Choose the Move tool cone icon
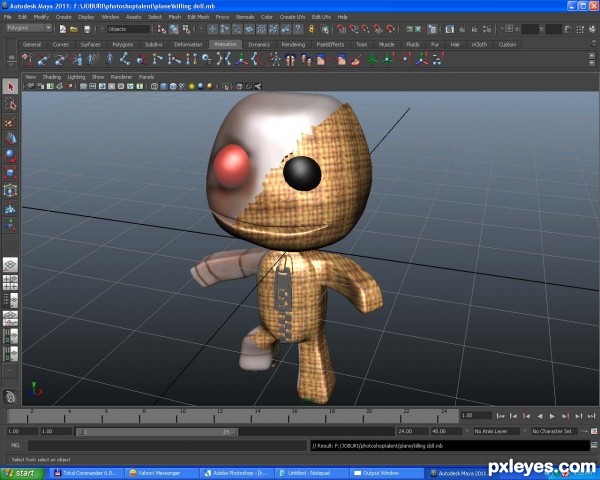Image resolution: width=600 pixels, height=480 pixels. [10, 139]
